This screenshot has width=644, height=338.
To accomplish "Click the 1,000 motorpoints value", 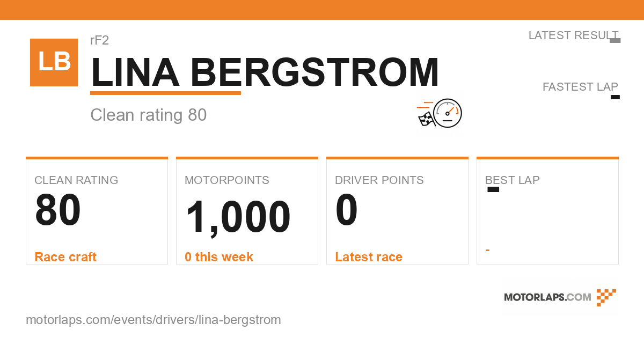I will coord(238,217).
